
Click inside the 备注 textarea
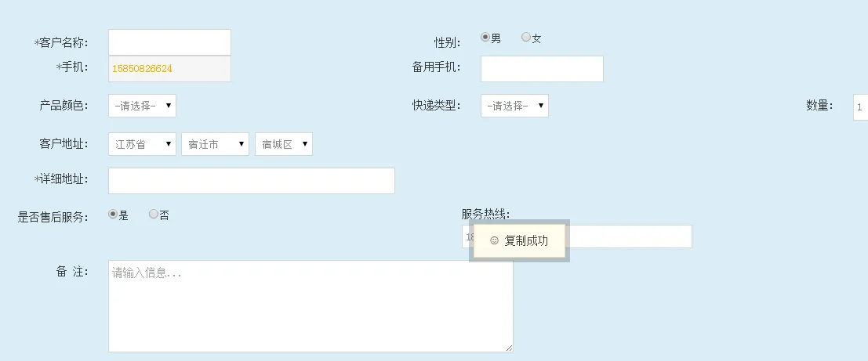pyautogui.click(x=311, y=305)
